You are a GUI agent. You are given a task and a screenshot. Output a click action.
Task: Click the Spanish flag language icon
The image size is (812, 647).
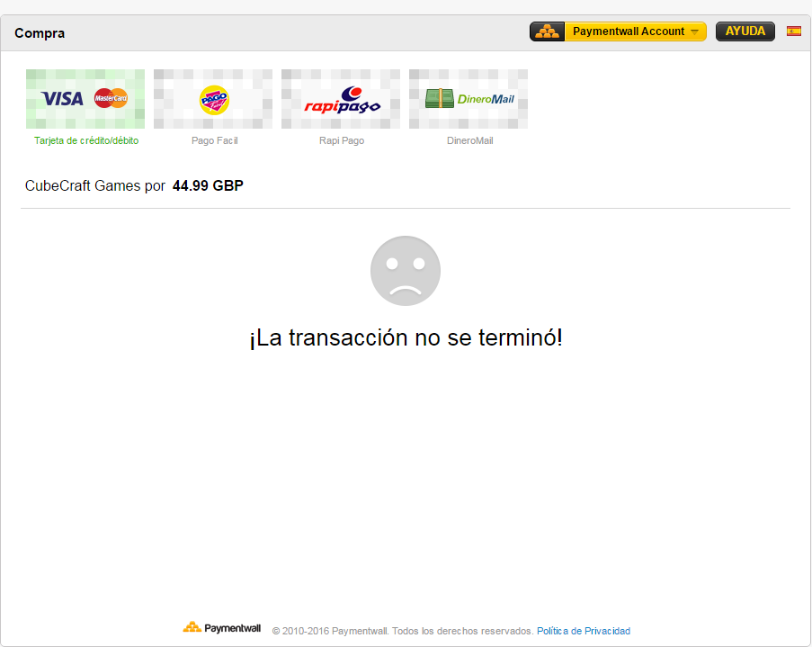click(794, 31)
